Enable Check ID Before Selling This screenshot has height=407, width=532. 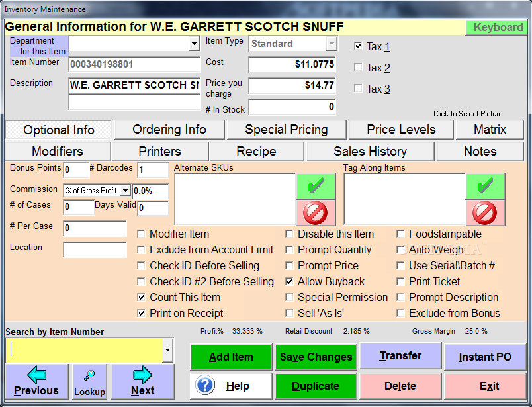coord(141,266)
